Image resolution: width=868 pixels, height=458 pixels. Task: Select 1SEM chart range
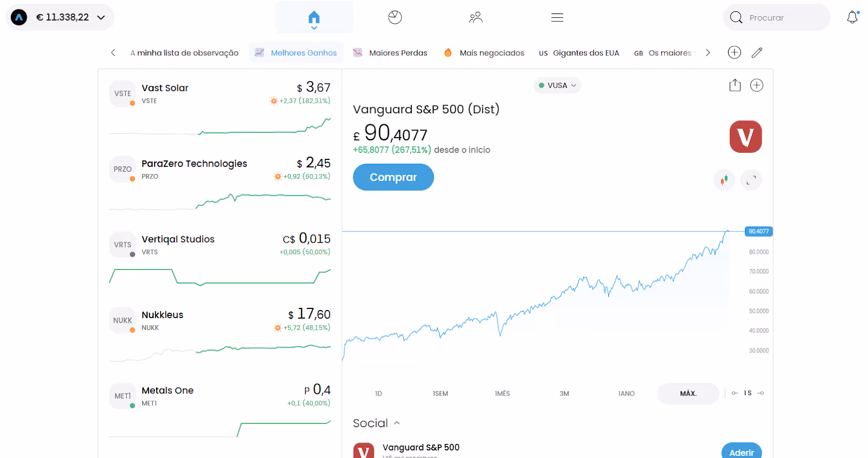(441, 394)
